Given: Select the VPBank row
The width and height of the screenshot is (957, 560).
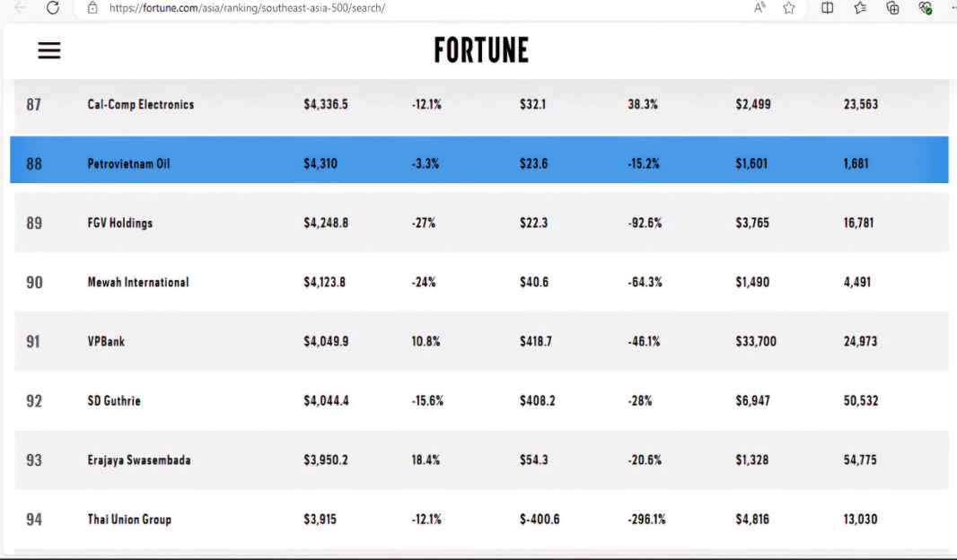Looking at the screenshot, I should pos(481,341).
